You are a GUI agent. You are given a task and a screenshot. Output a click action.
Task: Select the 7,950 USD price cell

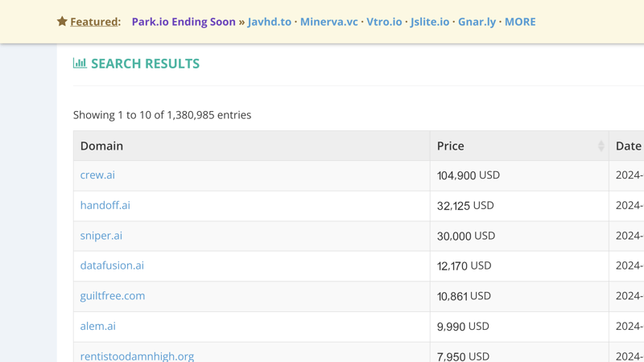click(x=519, y=352)
